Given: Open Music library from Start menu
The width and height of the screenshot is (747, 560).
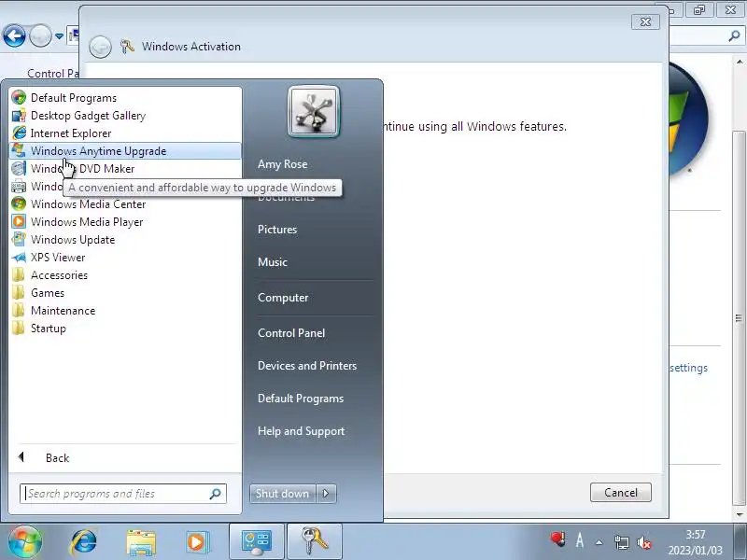Looking at the screenshot, I should click(x=273, y=262).
